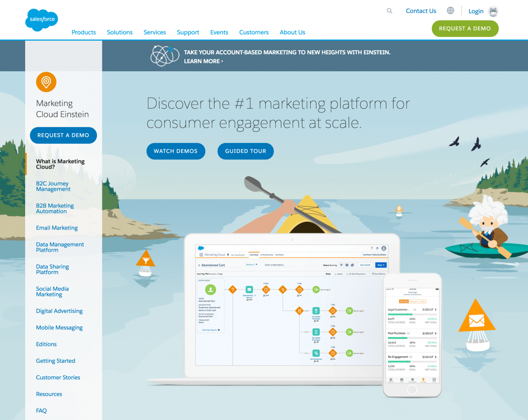Open B2B Marketing Automation sidebar link
528x420 pixels.
point(55,209)
